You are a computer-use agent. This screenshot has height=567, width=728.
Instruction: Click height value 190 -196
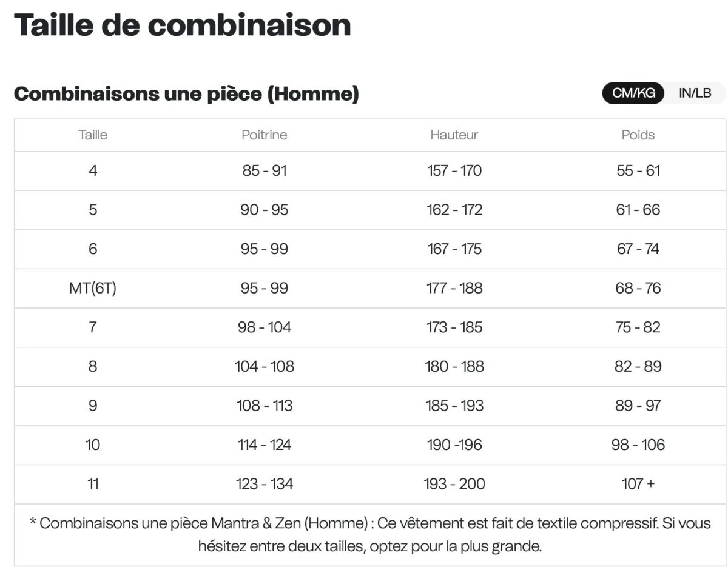pyautogui.click(x=454, y=445)
